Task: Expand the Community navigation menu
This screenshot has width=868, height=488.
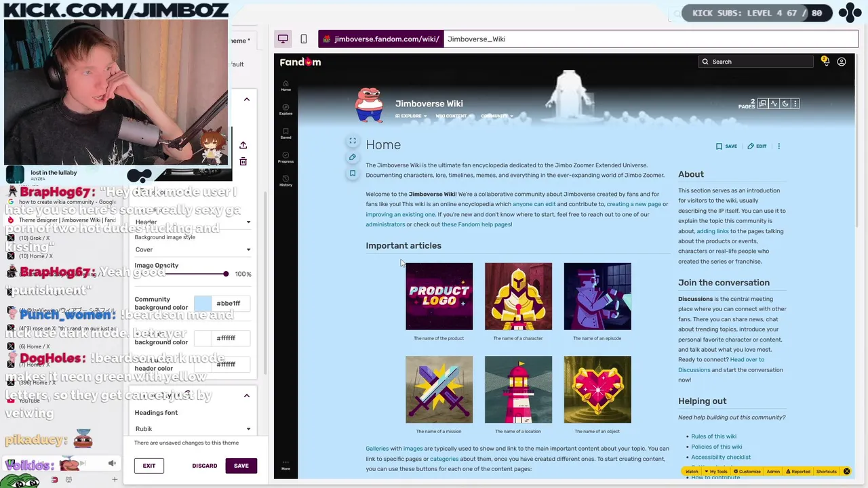Action: pyautogui.click(x=496, y=116)
